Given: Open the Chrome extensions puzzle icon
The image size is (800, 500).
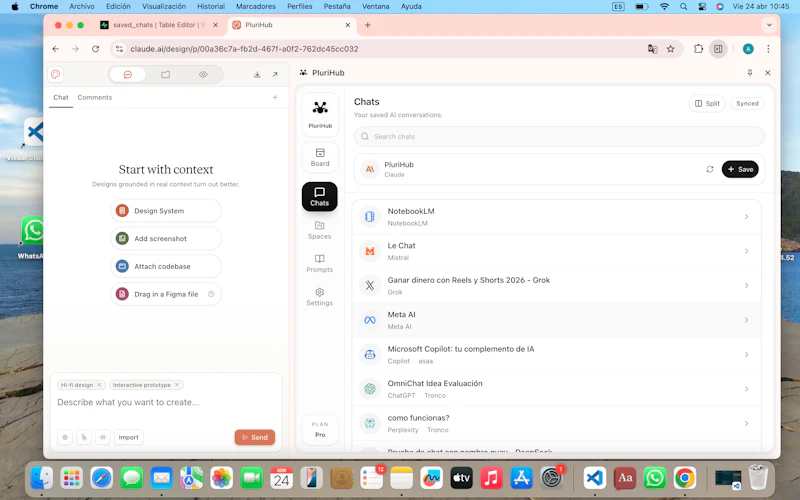Looking at the screenshot, I should (698, 49).
